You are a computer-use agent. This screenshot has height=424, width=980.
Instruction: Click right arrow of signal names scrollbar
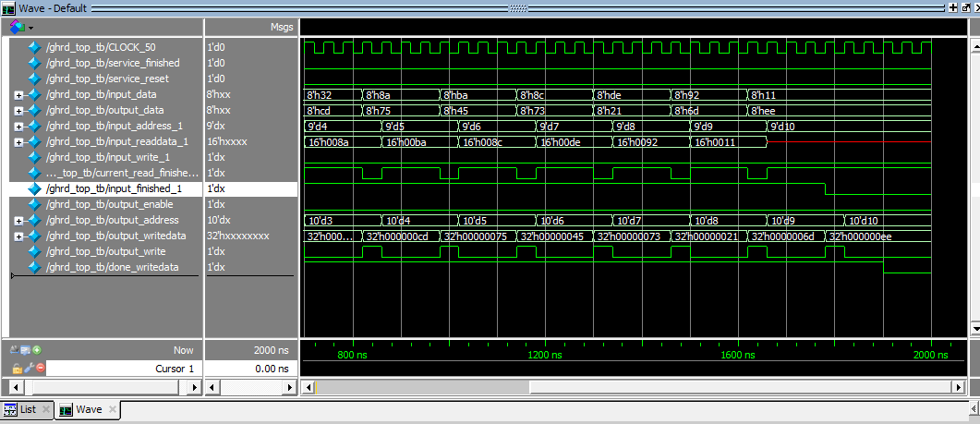195,388
